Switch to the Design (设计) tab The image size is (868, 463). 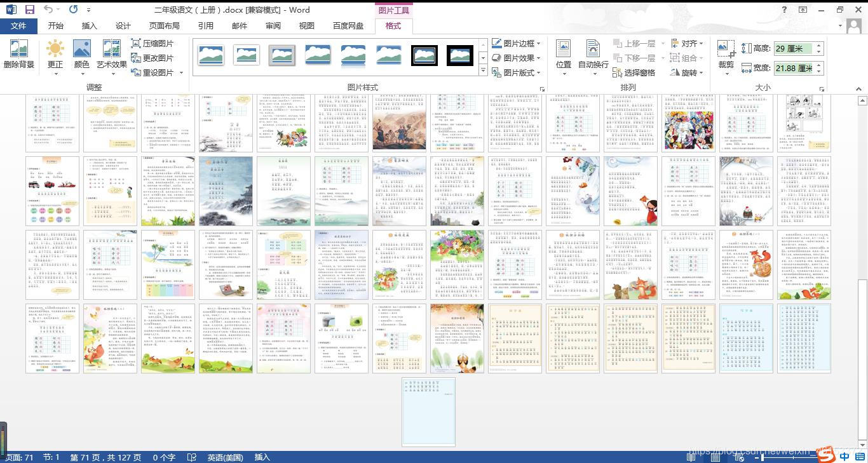[123, 26]
